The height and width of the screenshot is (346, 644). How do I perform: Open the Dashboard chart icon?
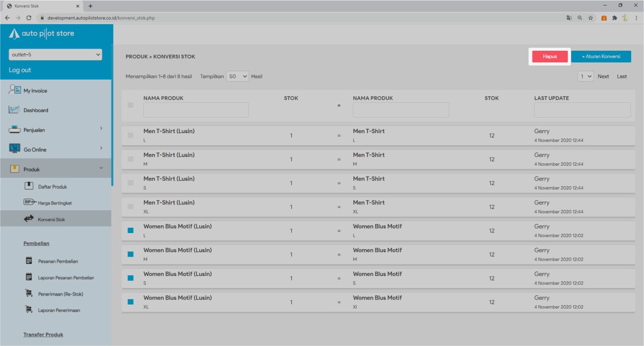(x=14, y=109)
